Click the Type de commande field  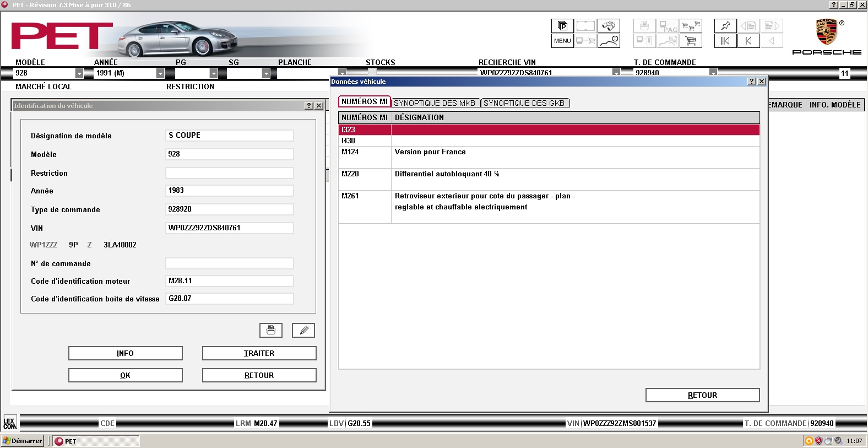tap(230, 209)
